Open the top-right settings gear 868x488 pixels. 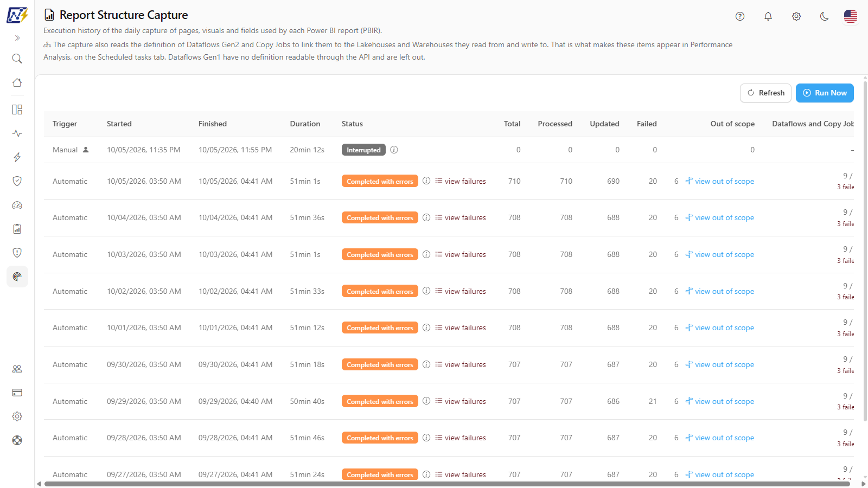coord(796,16)
